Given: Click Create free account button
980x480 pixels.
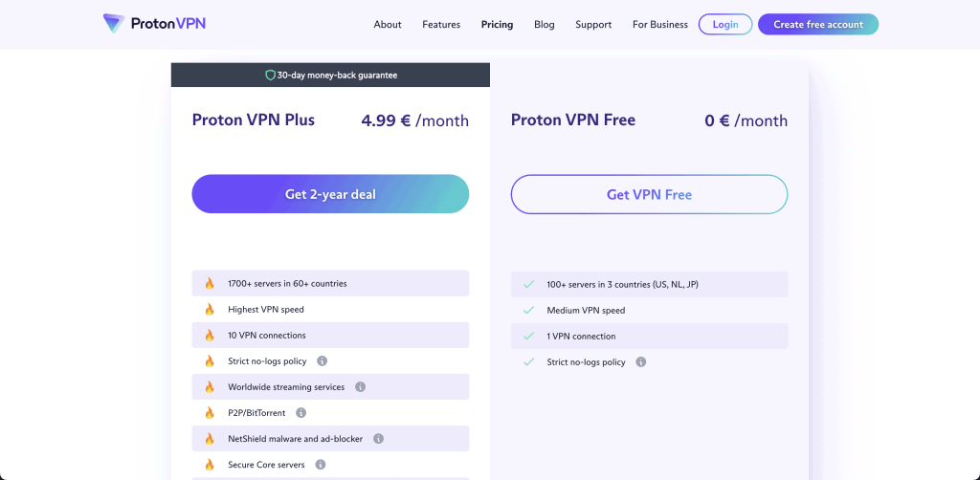Looking at the screenshot, I should coord(818,24).
